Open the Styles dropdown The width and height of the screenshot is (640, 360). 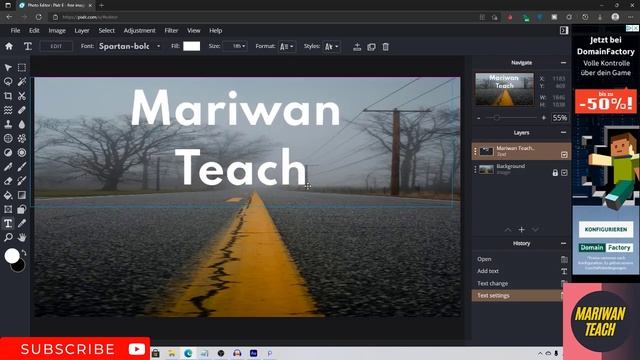pyautogui.click(x=331, y=47)
